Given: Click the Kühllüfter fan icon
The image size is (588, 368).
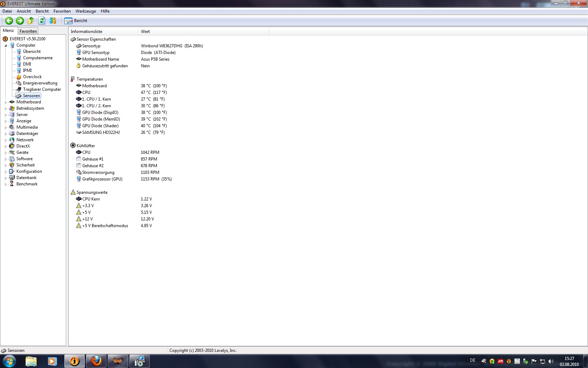Looking at the screenshot, I should (x=73, y=145).
